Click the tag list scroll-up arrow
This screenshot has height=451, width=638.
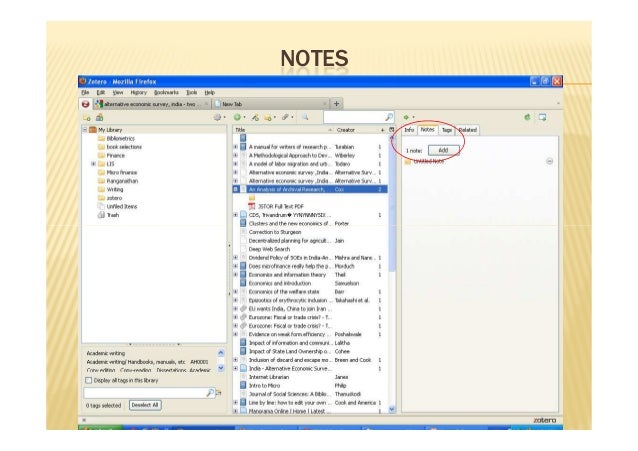click(221, 353)
